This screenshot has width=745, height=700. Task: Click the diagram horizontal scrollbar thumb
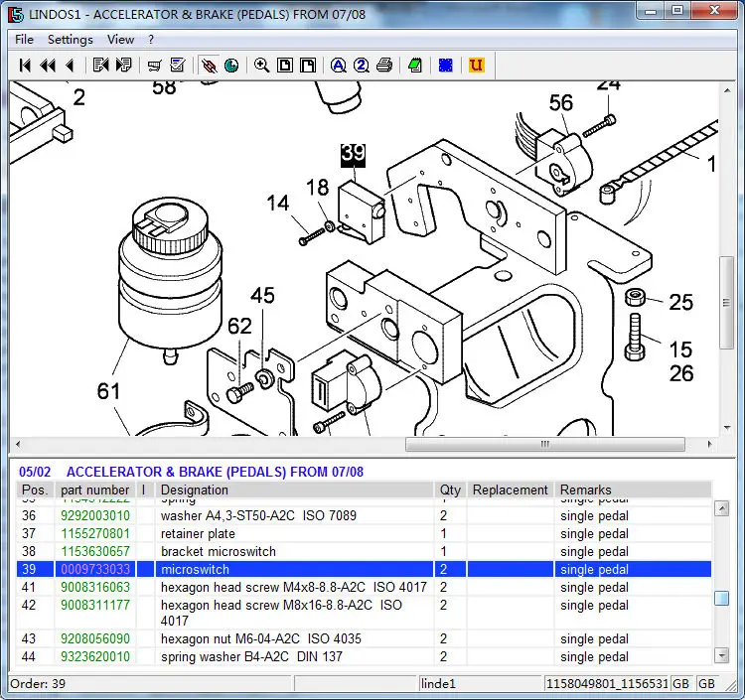coord(545,445)
